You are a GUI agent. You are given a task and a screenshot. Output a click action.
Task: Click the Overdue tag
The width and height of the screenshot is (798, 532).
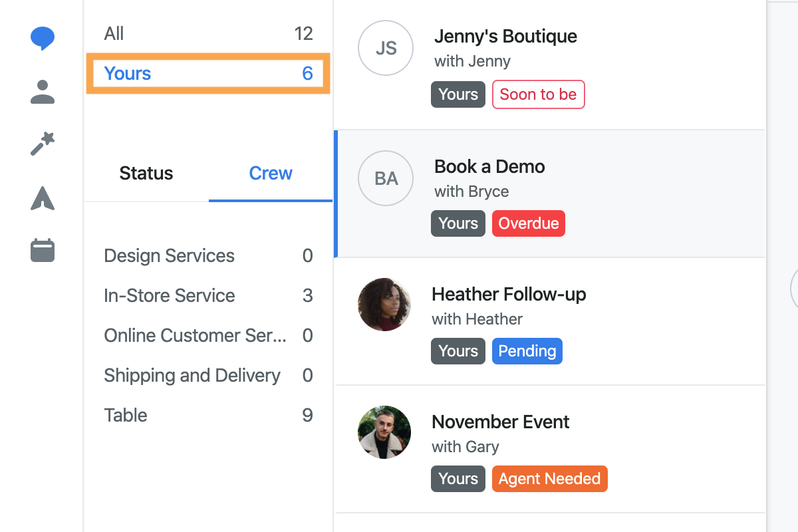pyautogui.click(x=529, y=223)
